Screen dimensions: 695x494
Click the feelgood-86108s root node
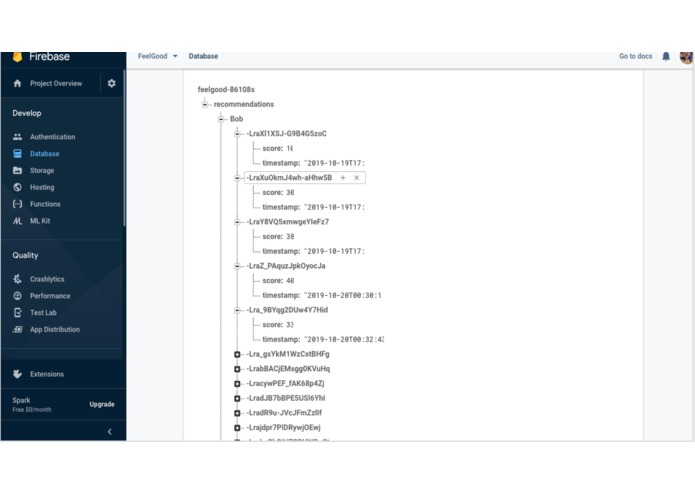coord(226,89)
